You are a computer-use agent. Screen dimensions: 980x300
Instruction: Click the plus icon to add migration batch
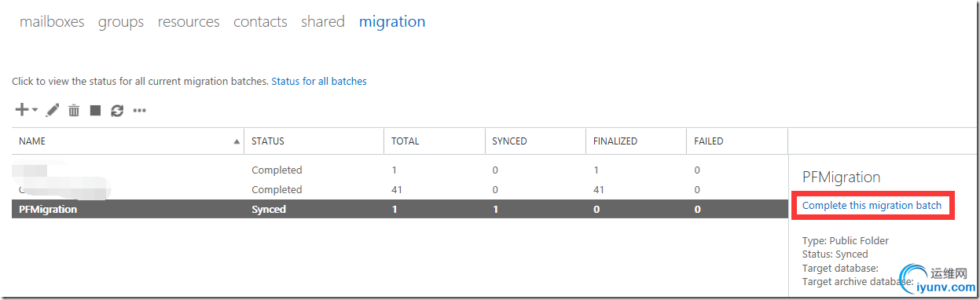[x=22, y=110]
